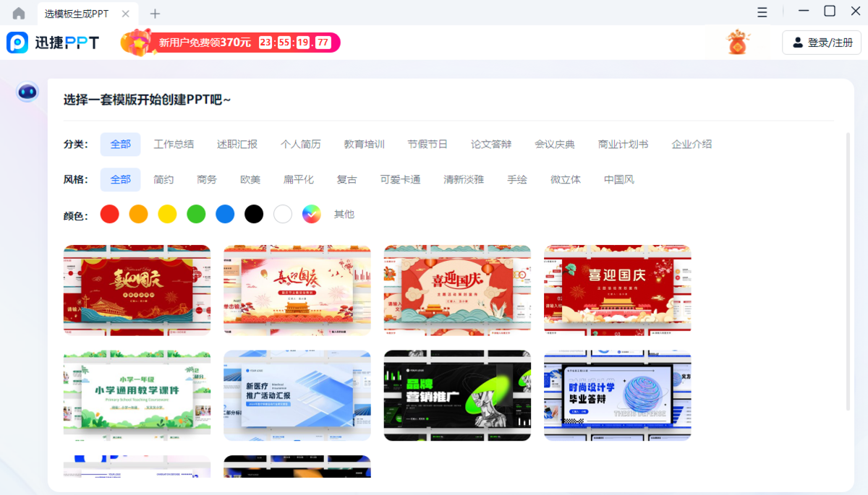Click the 登录/注册 button
Viewport: 868px width, 495px height.
822,43
